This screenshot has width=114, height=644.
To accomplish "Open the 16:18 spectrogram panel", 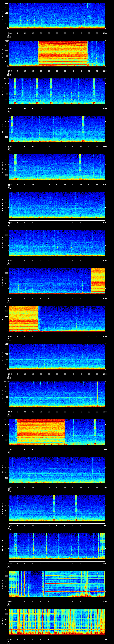I will (x=57, y=356).
